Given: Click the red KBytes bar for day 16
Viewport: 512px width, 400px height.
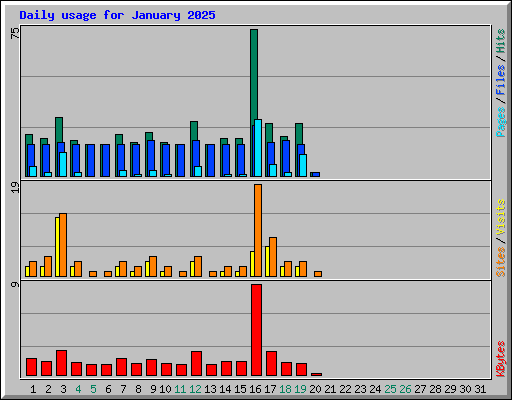Looking at the screenshot, I should [256, 330].
